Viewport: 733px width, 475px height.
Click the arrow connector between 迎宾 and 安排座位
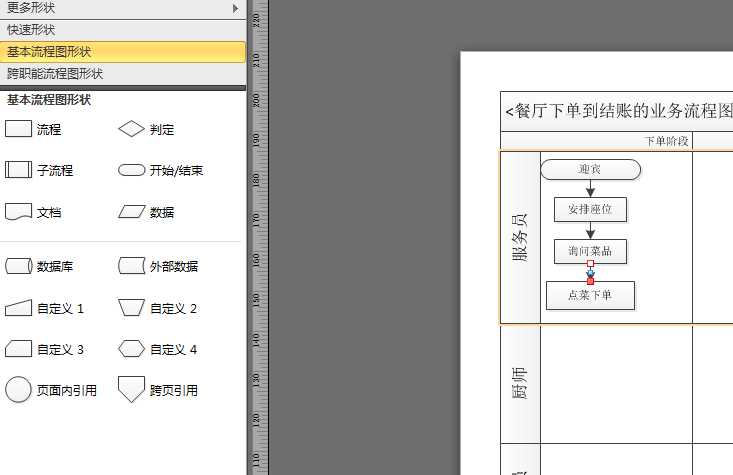590,188
